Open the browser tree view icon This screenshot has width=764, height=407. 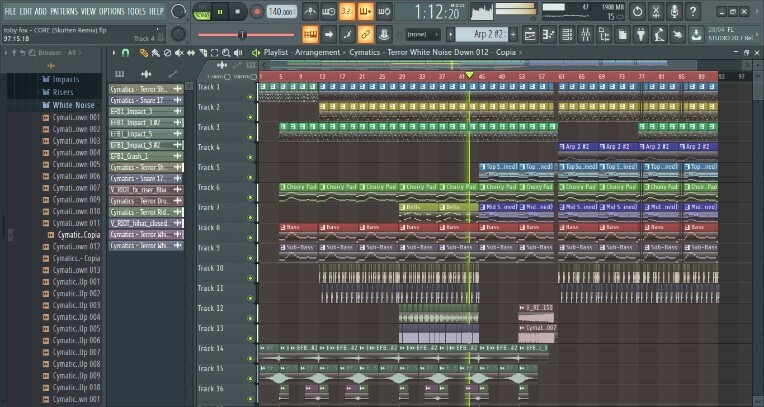tap(604, 34)
